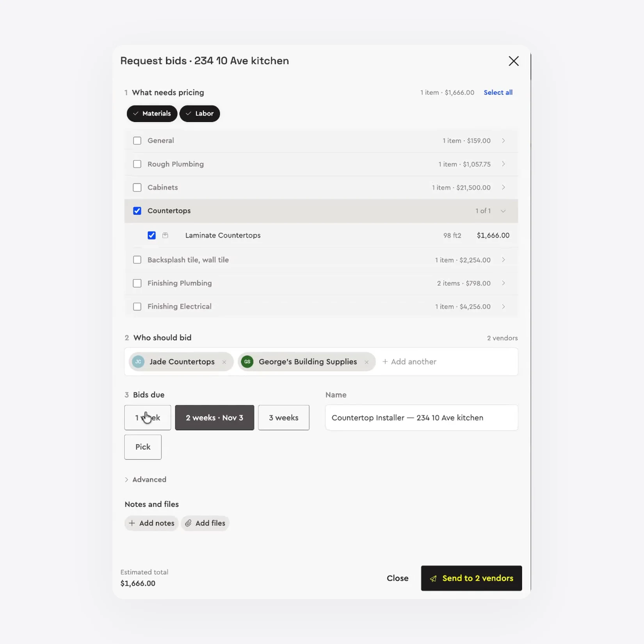Expand the Finishing Electrical row chevron

pos(503,307)
